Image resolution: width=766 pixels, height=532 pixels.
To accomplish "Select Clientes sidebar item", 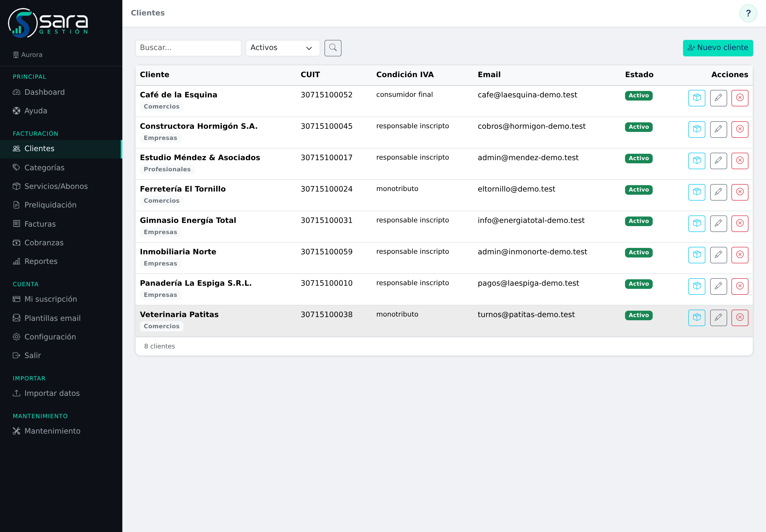I will [x=61, y=149].
